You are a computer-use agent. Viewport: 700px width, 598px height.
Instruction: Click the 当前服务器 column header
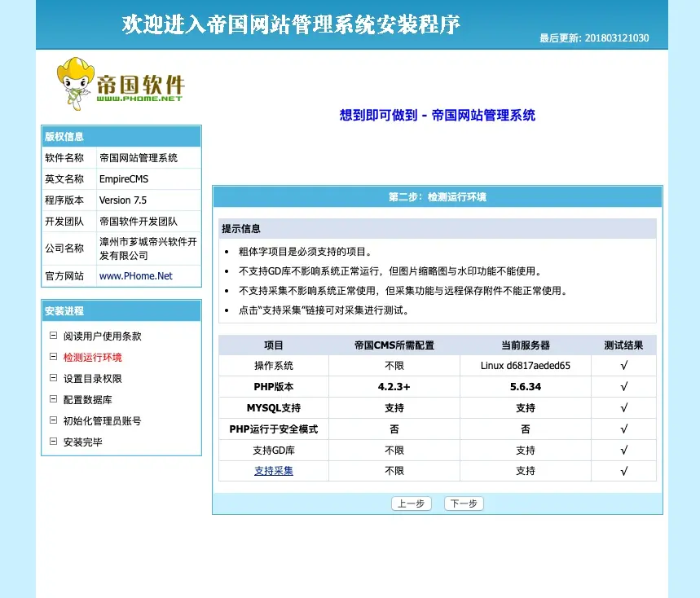click(526, 345)
